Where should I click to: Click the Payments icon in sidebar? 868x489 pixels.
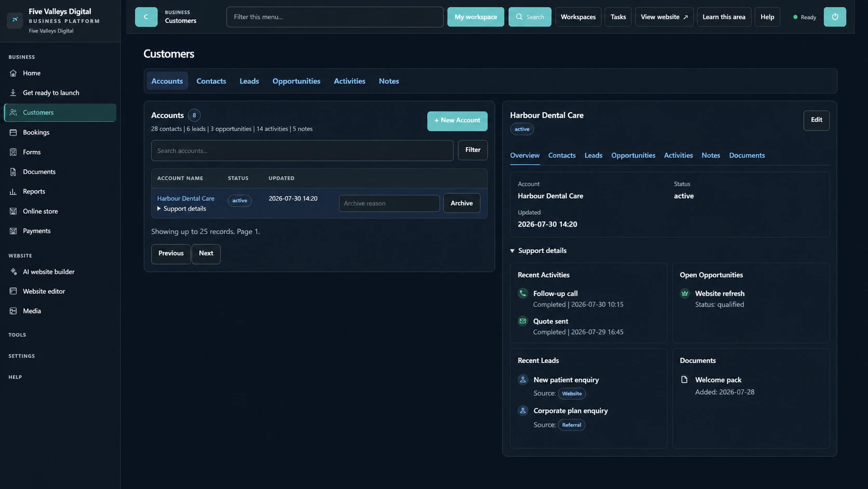pos(13,231)
